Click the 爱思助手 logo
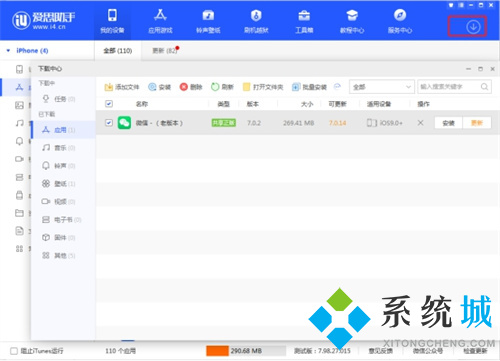 (44, 20)
